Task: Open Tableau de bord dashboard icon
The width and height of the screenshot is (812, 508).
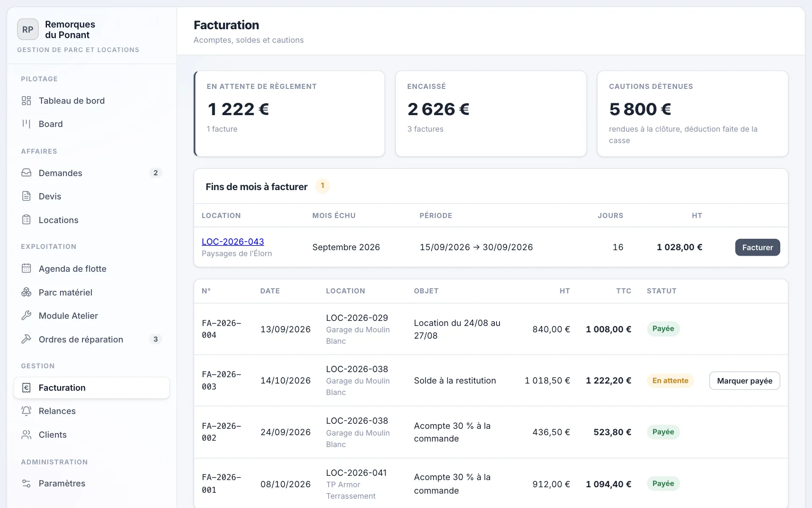Action: [x=26, y=101]
